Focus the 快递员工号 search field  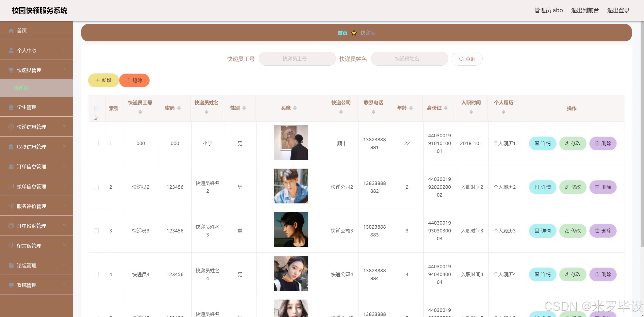coord(297,59)
